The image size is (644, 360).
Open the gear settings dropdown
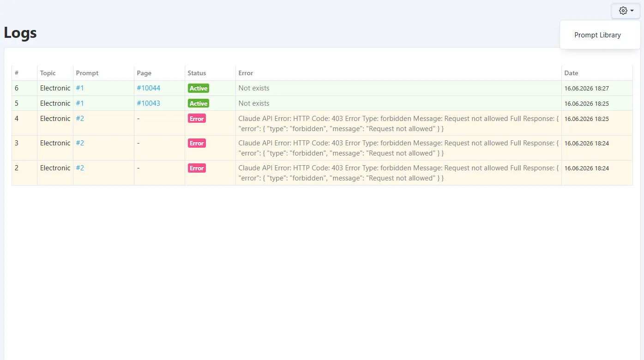point(626,11)
